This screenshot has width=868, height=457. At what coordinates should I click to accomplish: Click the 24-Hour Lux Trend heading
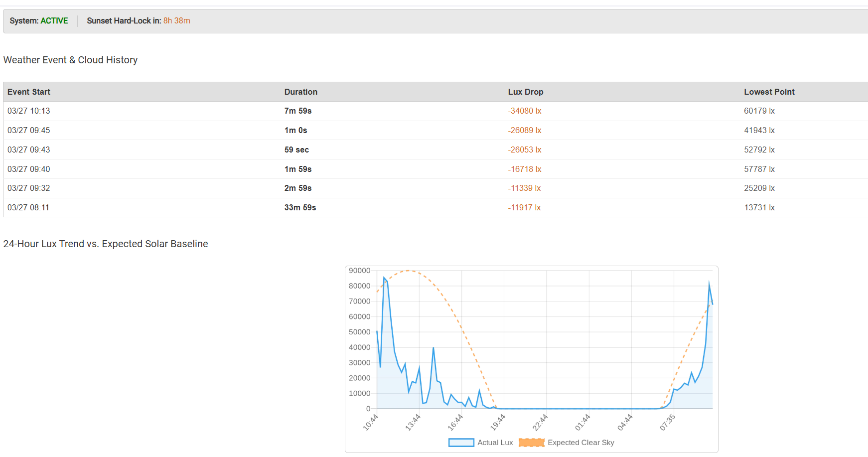[106, 244]
